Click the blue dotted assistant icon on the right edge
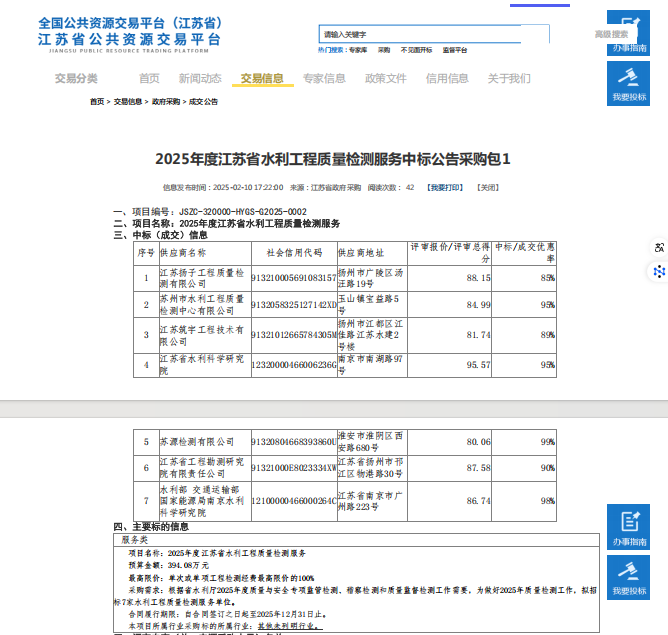 pos(658,271)
